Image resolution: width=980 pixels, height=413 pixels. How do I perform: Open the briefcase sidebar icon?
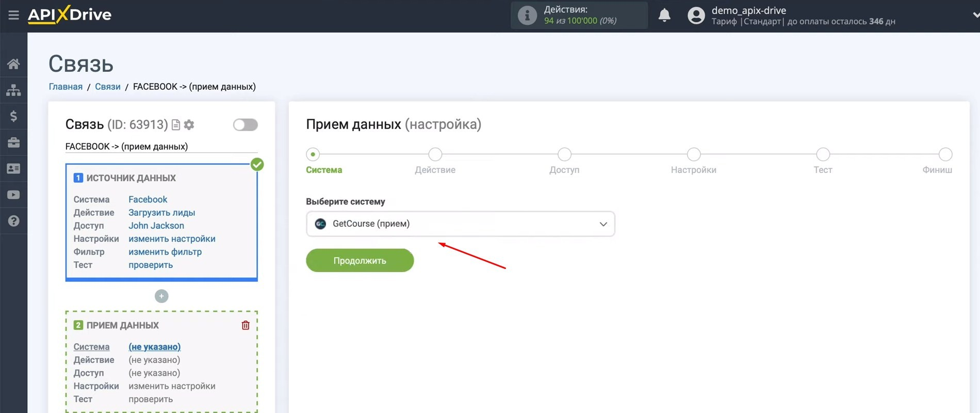[13, 142]
